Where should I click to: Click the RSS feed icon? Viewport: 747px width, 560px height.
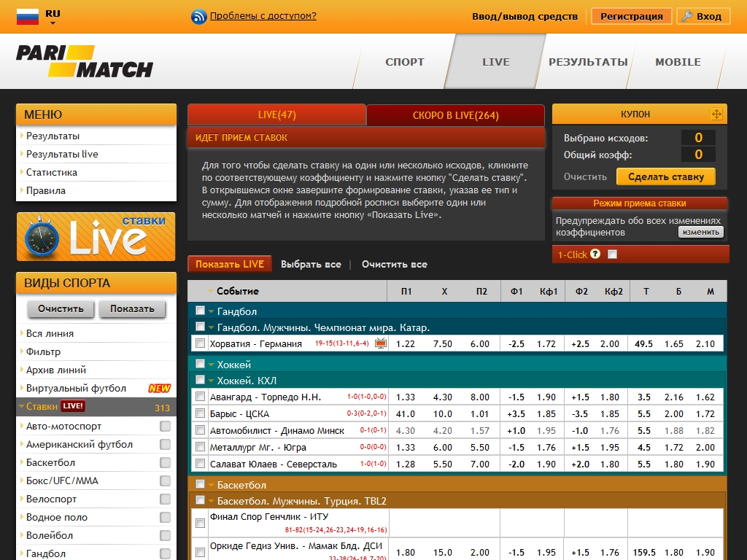point(198,16)
